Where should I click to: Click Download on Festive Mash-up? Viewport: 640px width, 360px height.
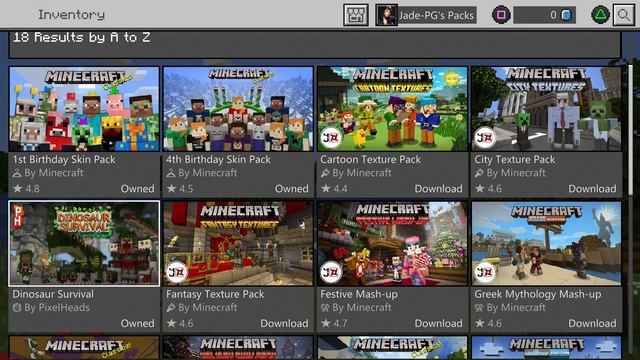click(438, 323)
